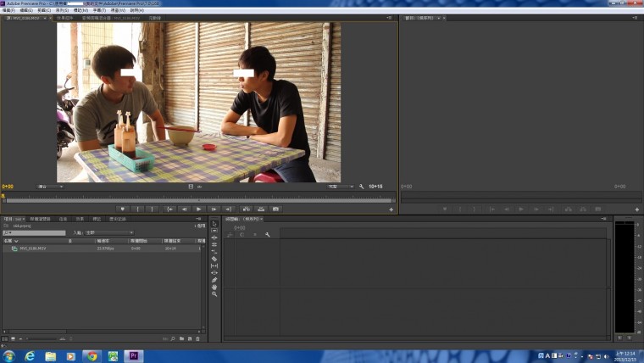
Task: Open the second menu bar item (編輯)
Action: (26, 10)
